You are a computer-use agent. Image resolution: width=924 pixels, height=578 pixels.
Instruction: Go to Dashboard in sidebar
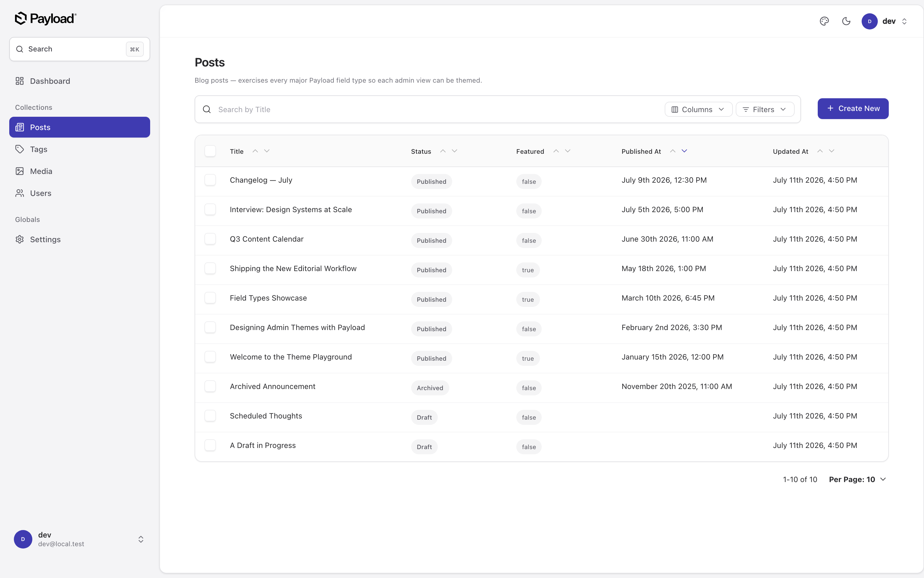tap(79, 81)
